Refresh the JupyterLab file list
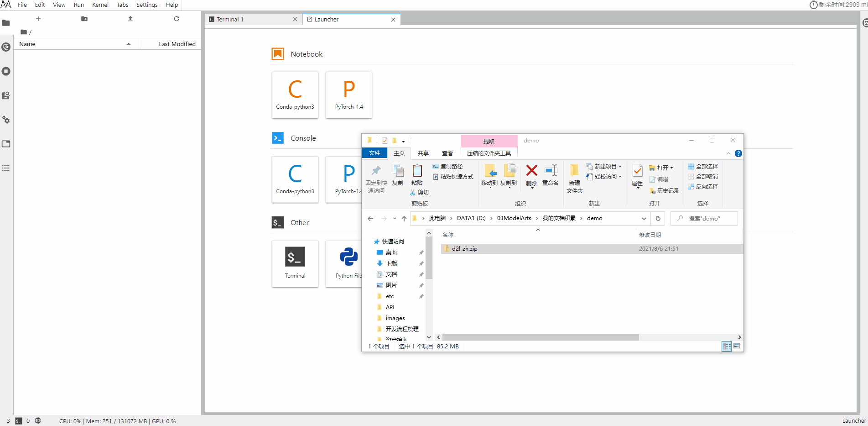 [177, 19]
